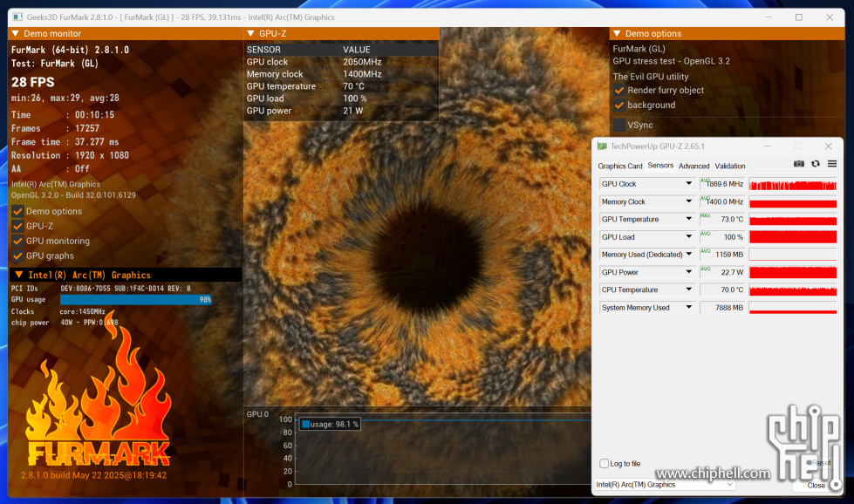854x504 pixels.
Task: Open the Memory Used (Dedicated) dropdown
Action: (689, 254)
